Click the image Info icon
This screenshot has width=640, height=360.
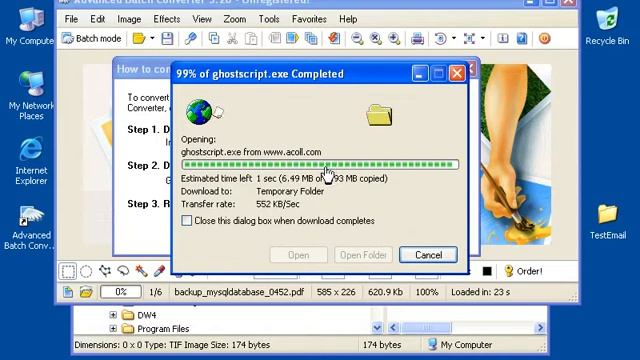pyautogui.click(x=503, y=39)
